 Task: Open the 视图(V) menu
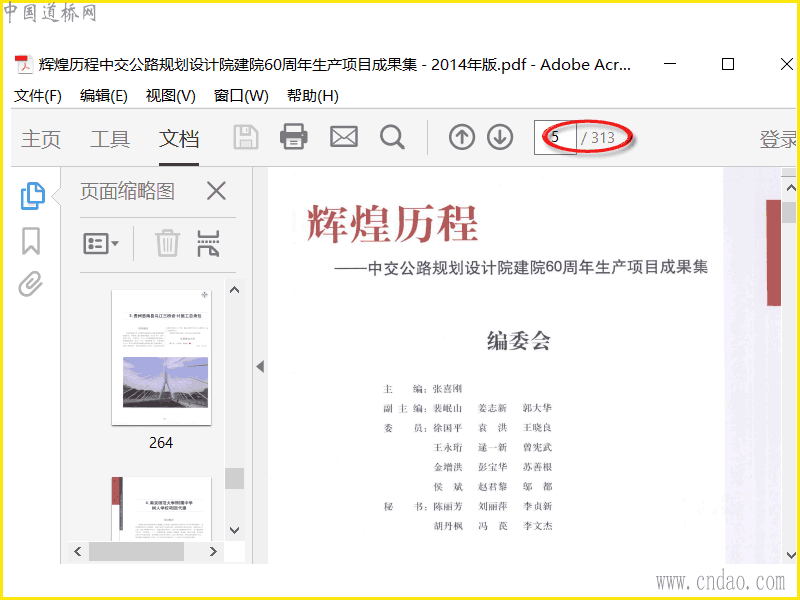170,96
